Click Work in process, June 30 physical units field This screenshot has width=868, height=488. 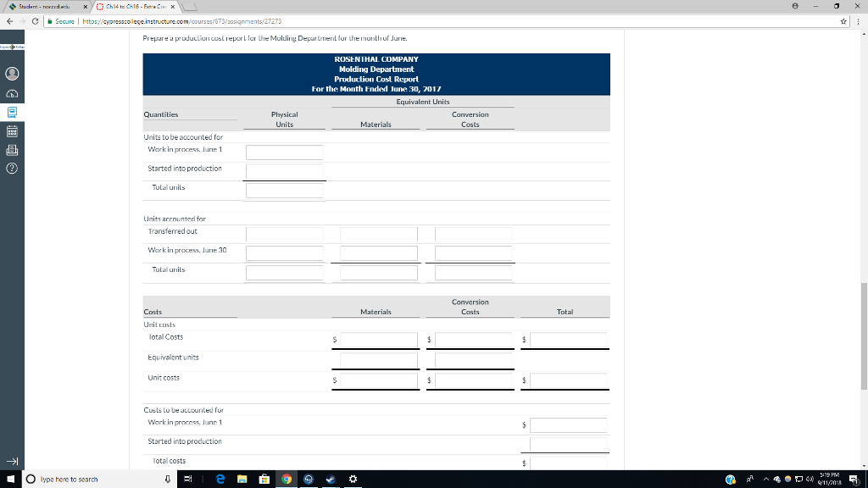(x=285, y=253)
